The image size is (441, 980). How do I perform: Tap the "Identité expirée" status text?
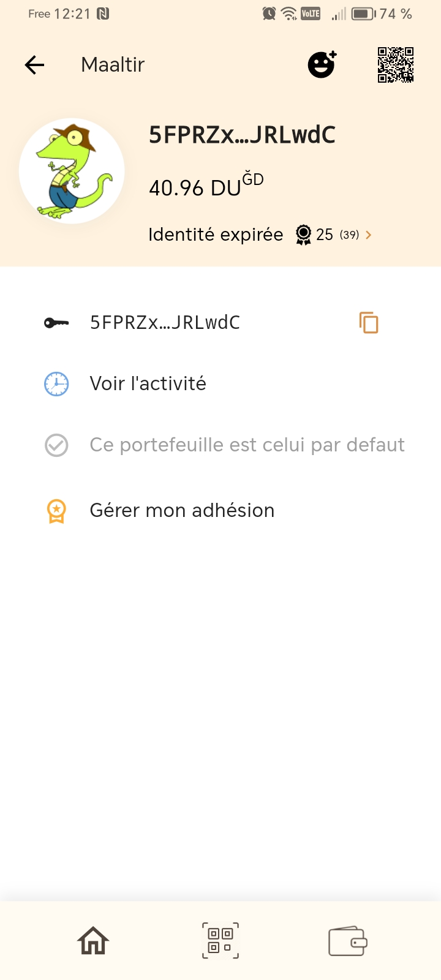point(216,235)
